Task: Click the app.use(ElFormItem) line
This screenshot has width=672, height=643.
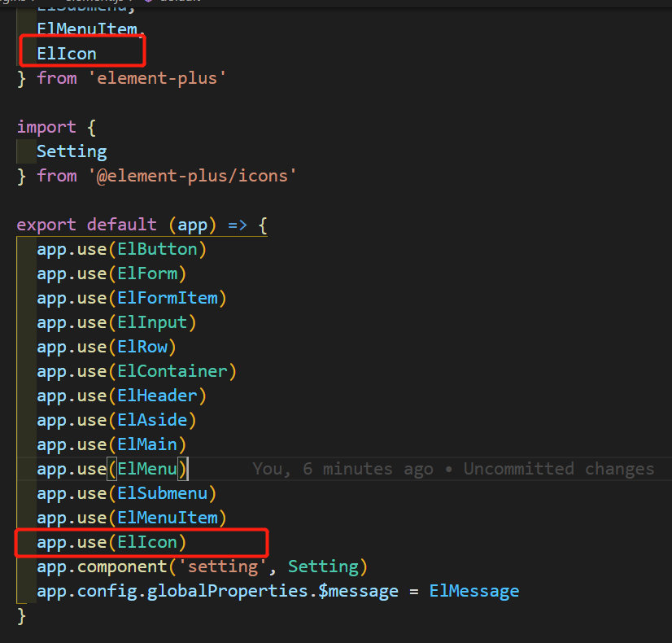Action: tap(132, 298)
